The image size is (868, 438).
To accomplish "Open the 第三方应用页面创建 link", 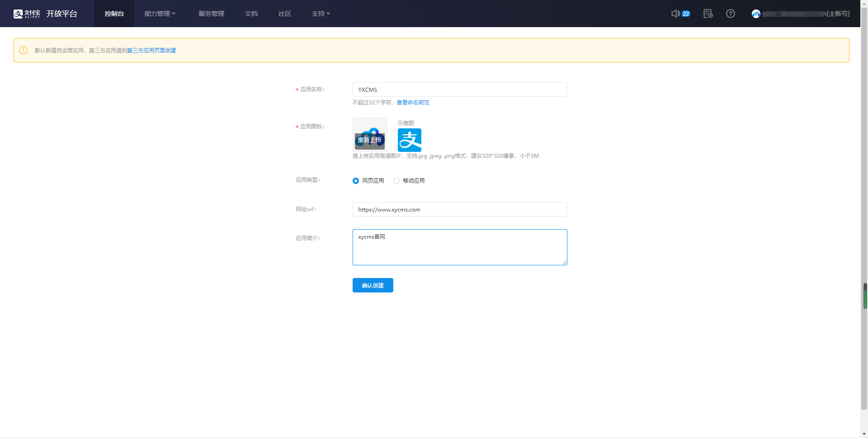I will coord(151,51).
